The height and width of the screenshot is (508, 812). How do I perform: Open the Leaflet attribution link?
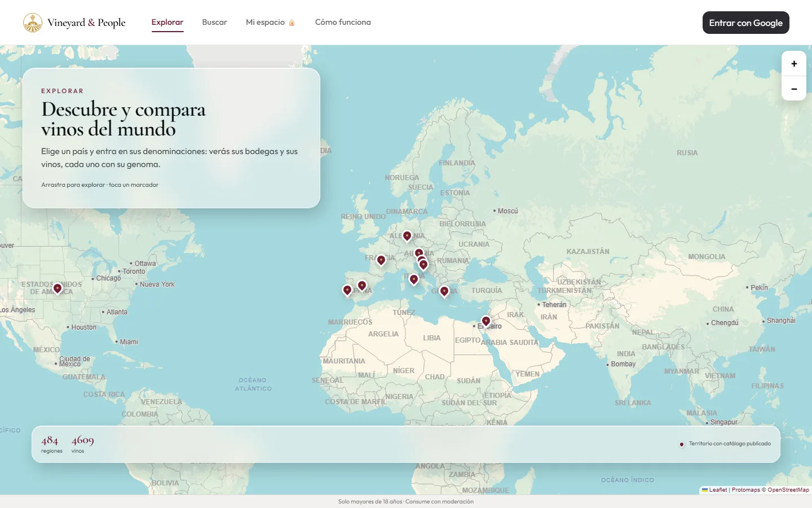(714, 490)
